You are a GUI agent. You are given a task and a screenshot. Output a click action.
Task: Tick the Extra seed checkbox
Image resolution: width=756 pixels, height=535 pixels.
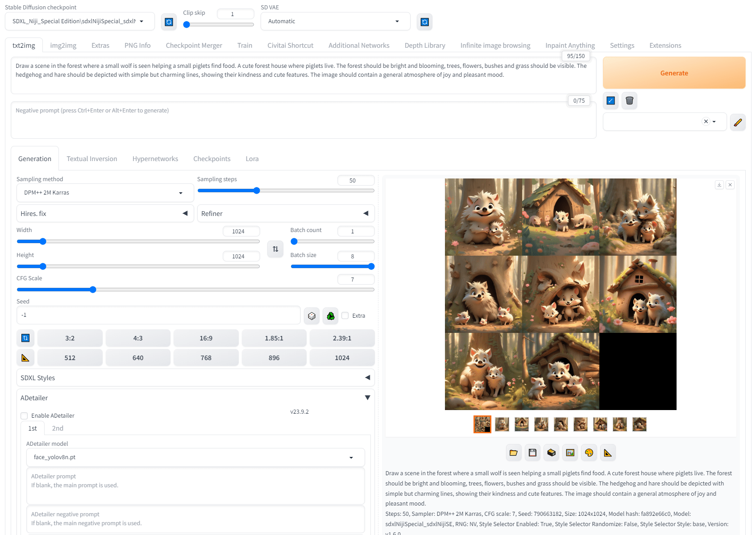(345, 315)
